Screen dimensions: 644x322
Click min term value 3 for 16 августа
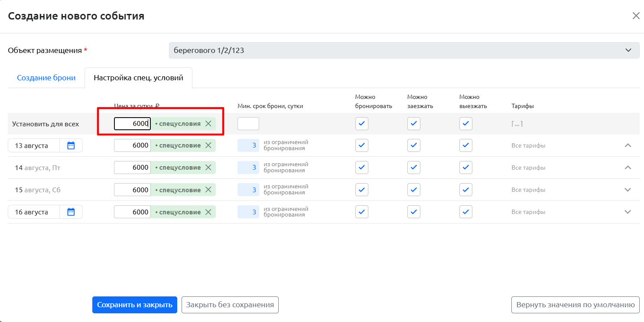(248, 212)
